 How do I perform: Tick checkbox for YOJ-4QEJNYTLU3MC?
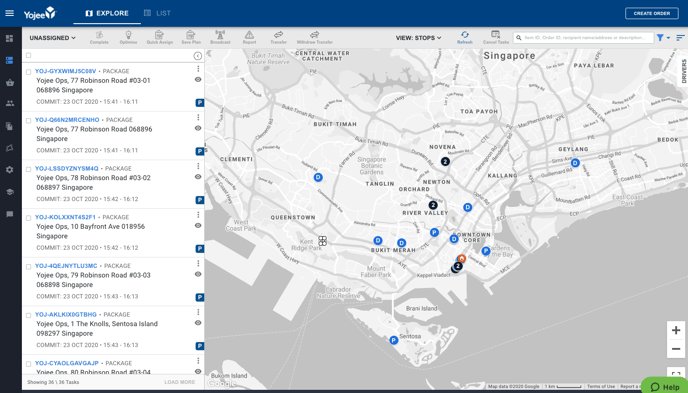(x=29, y=266)
